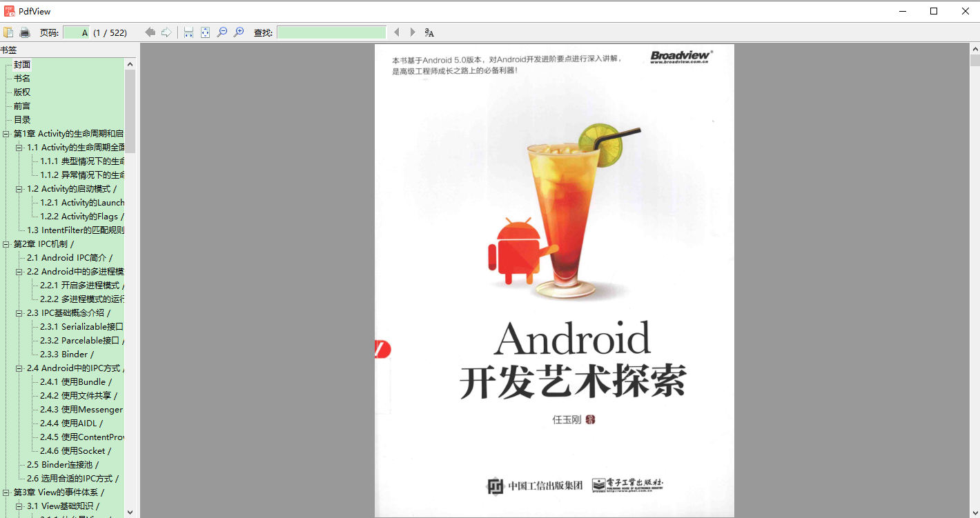
Task: Open bookmark 1.3 IntentFilter的匹配规则
Action: pos(76,230)
